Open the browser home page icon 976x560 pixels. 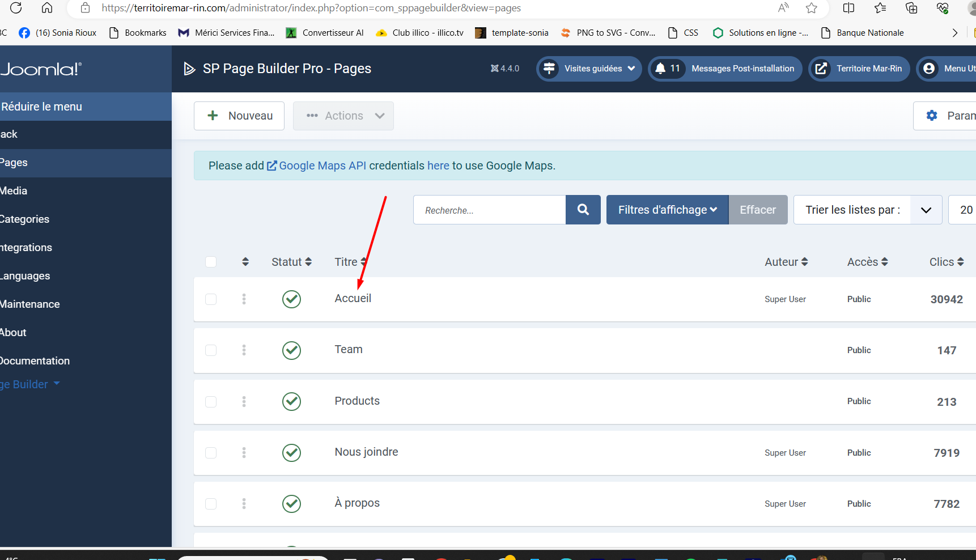(x=47, y=8)
